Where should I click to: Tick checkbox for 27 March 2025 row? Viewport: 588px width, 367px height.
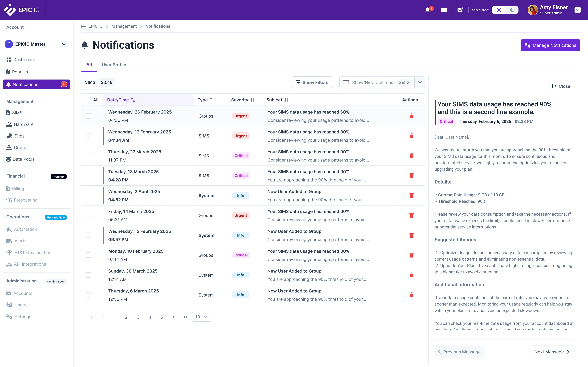[x=89, y=156]
